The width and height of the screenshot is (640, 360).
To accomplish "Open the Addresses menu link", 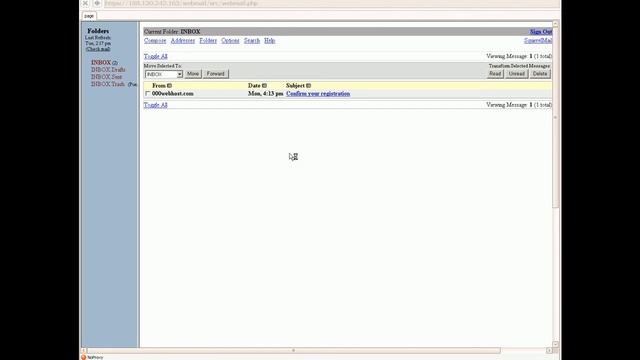I will pos(183,41).
